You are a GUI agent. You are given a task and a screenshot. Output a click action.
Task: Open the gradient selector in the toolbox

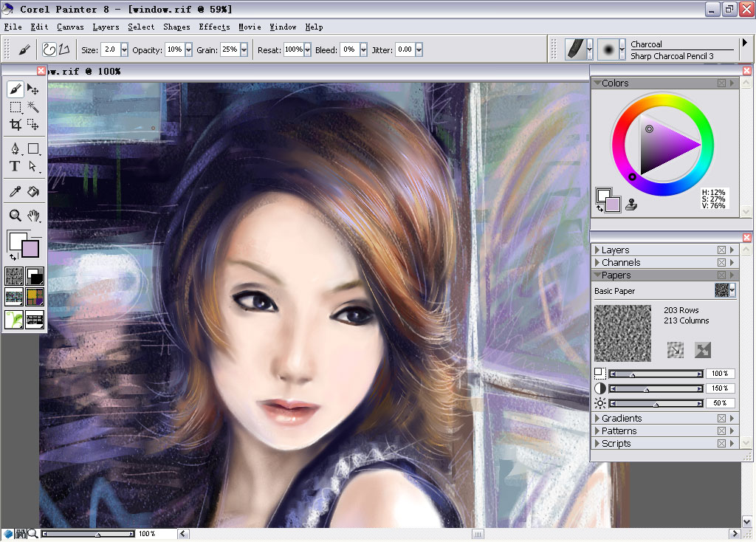[35, 276]
